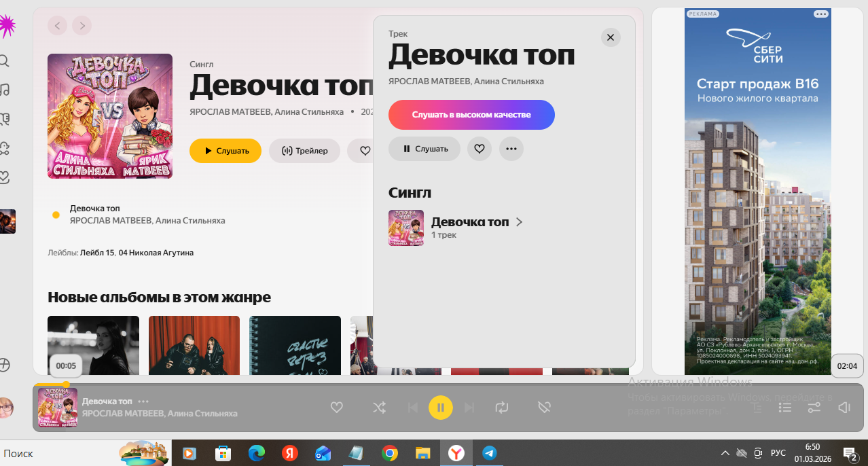Open the player bar album cover thumbnail

pyautogui.click(x=58, y=408)
